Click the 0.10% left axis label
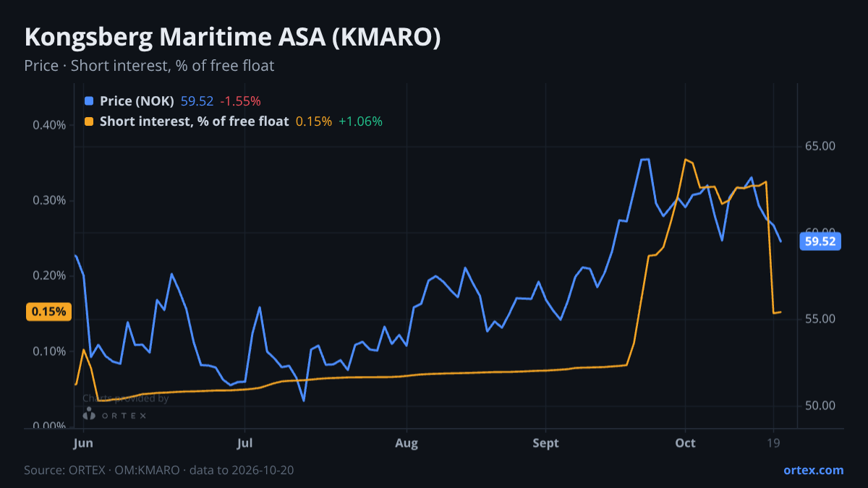The height and width of the screenshot is (488, 868). click(x=49, y=351)
